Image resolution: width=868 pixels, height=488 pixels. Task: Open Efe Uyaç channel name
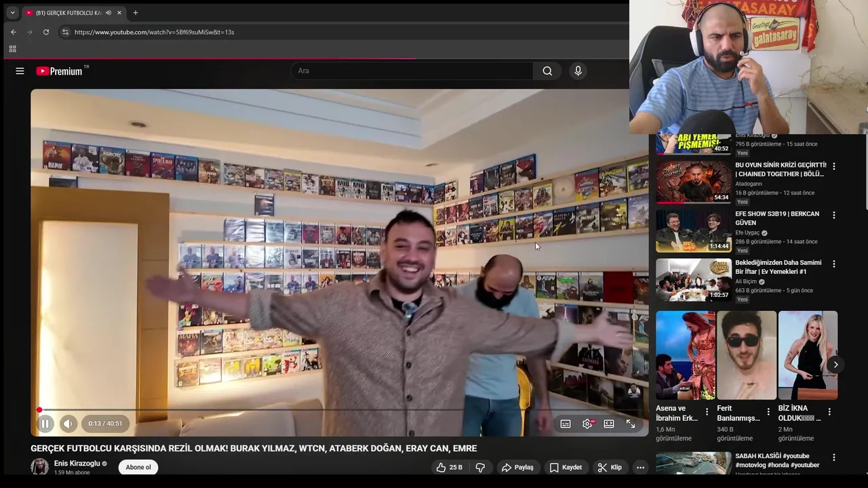(747, 232)
